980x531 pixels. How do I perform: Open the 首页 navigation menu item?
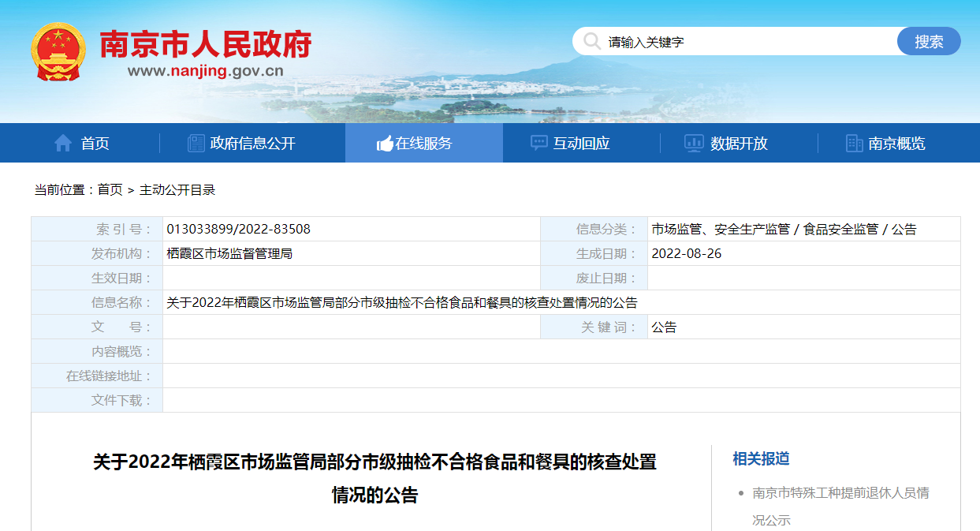tap(95, 143)
